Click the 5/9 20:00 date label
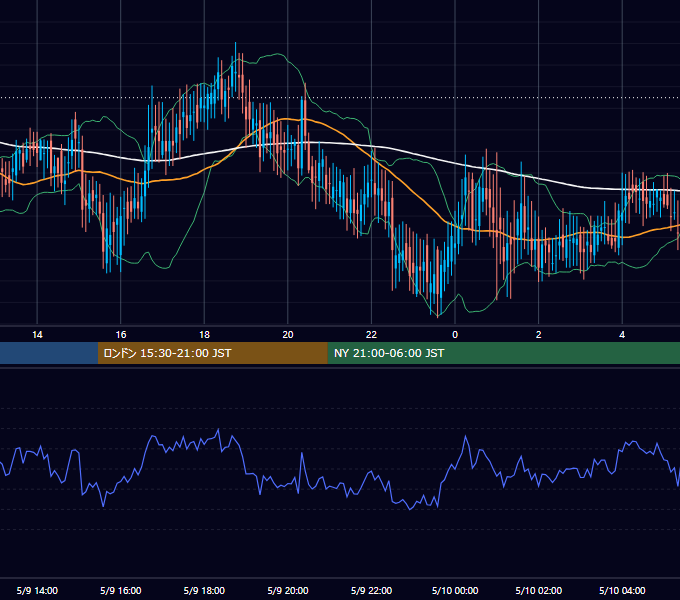The image size is (680, 600). 288,590
